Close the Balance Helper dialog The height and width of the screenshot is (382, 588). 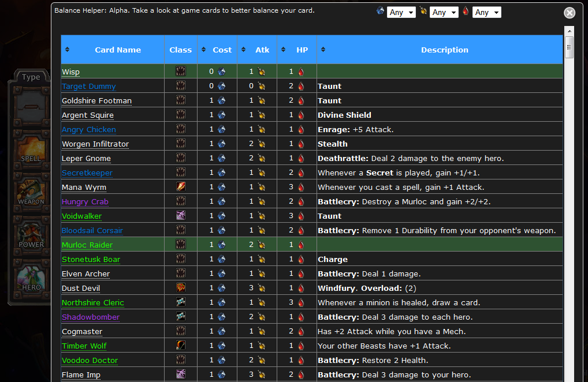570,13
